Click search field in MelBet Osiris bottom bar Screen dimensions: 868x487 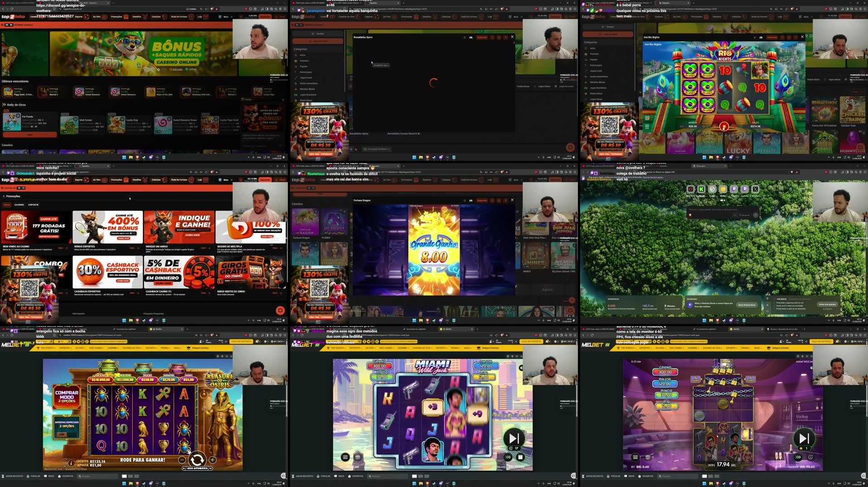tap(97, 476)
